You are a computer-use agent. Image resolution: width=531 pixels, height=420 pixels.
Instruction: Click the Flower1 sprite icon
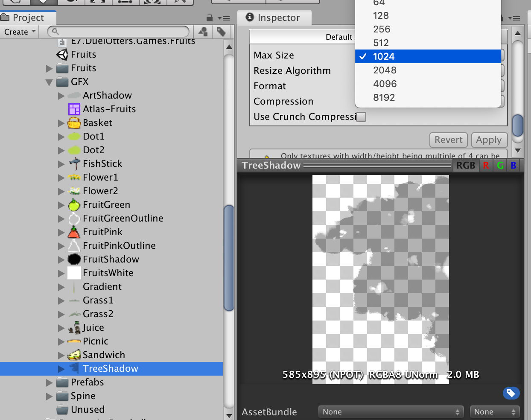coord(74,178)
